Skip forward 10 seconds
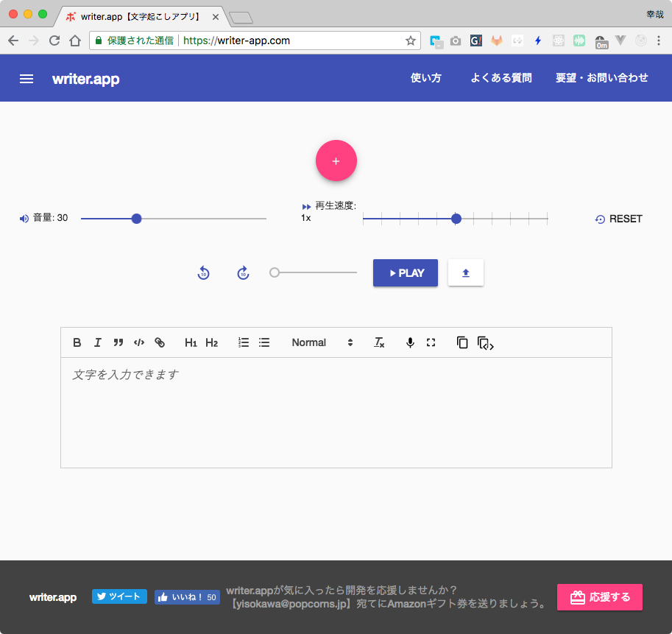 pos(243,272)
